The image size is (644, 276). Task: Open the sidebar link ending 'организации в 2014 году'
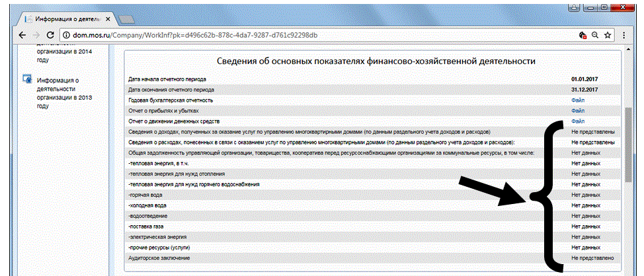[64, 52]
